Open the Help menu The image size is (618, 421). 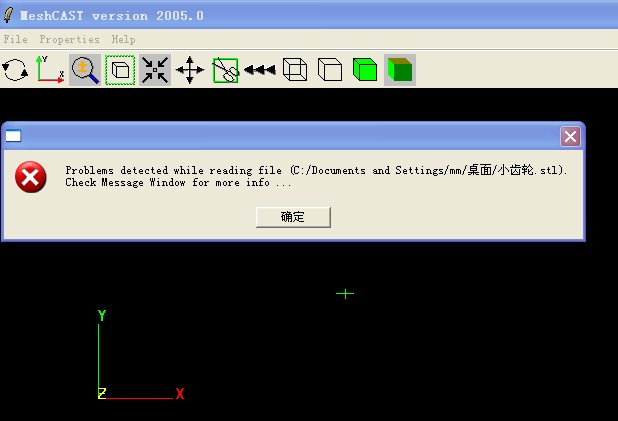tap(123, 39)
